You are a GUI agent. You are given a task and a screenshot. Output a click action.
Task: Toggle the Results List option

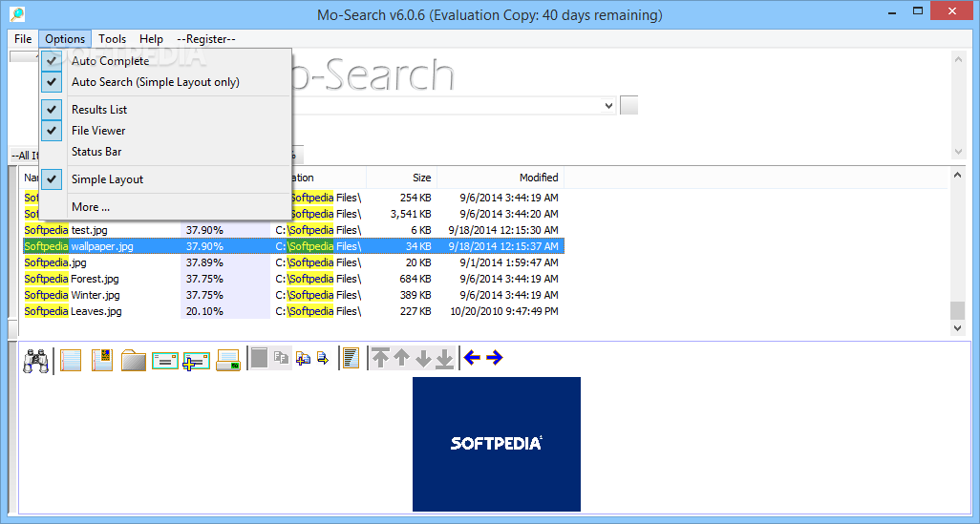click(165, 110)
